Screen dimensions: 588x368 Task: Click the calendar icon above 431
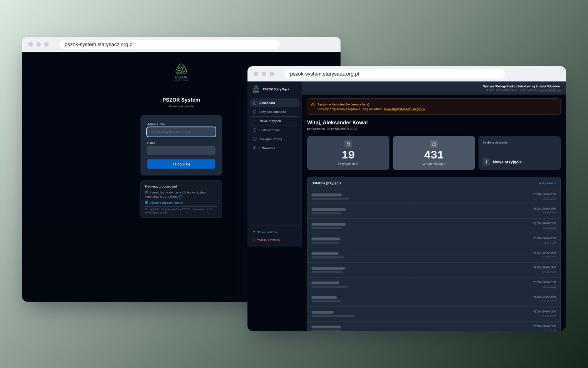coord(434,144)
